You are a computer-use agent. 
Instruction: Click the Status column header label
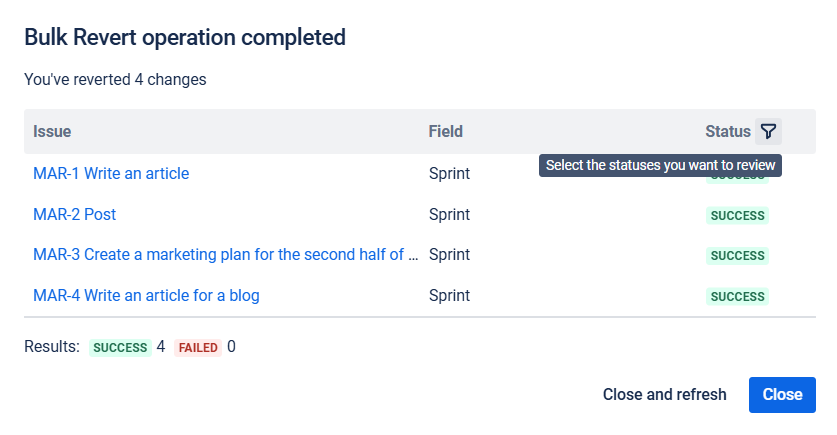click(x=727, y=131)
